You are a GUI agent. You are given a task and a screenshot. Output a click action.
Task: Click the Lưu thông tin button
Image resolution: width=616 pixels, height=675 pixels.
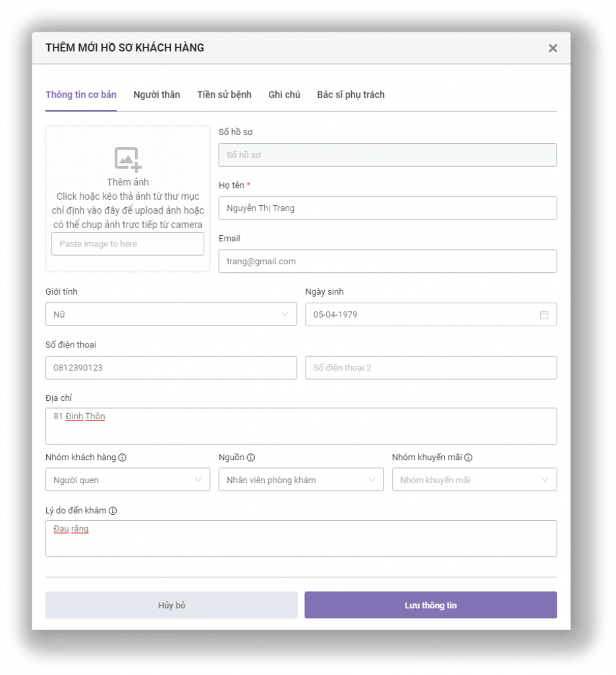click(431, 605)
